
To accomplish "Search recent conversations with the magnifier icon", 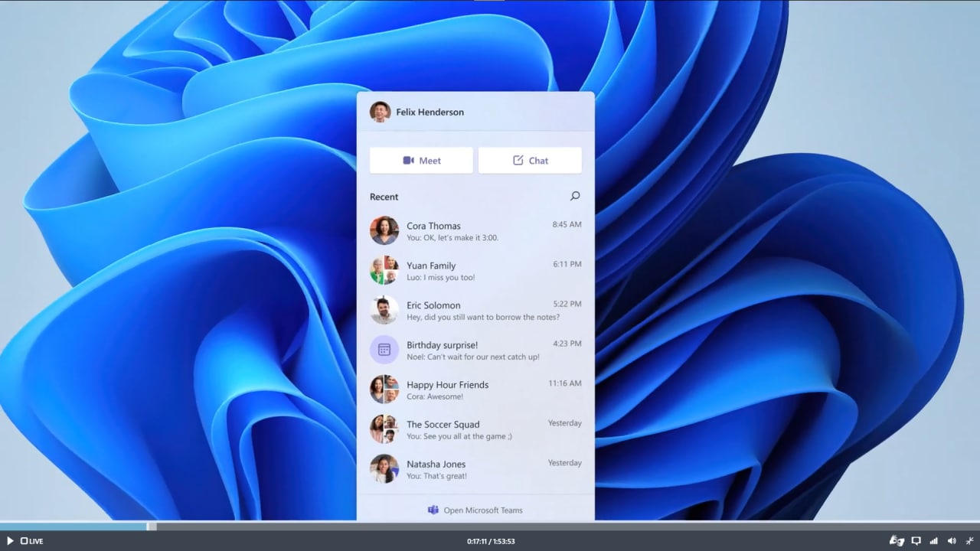I will click(575, 197).
